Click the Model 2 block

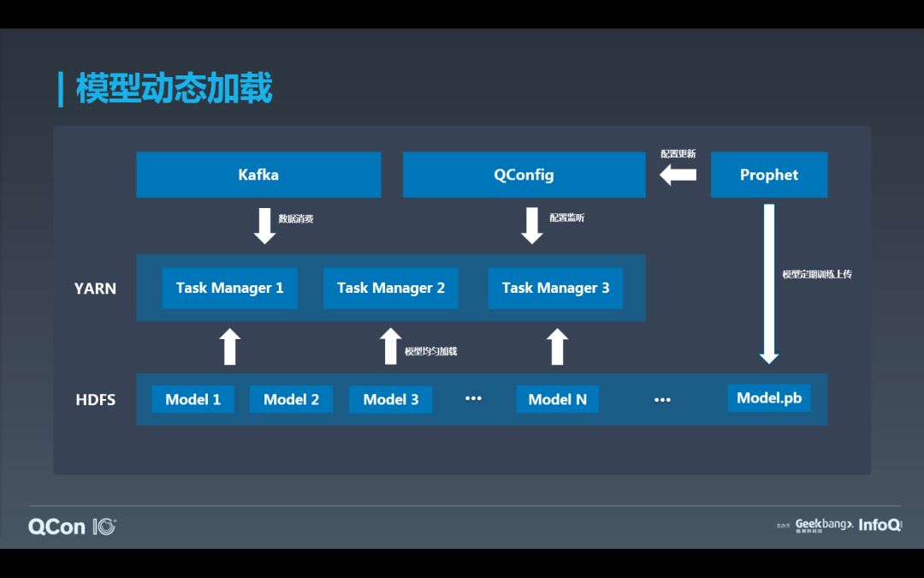click(x=291, y=399)
